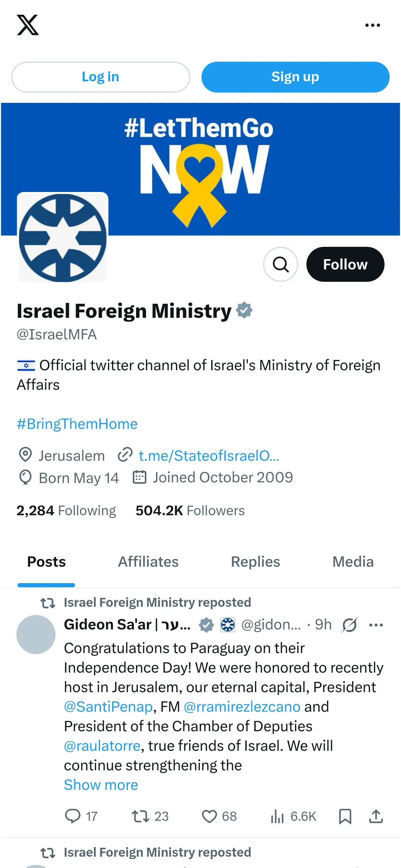Open the Media tab

point(353,562)
